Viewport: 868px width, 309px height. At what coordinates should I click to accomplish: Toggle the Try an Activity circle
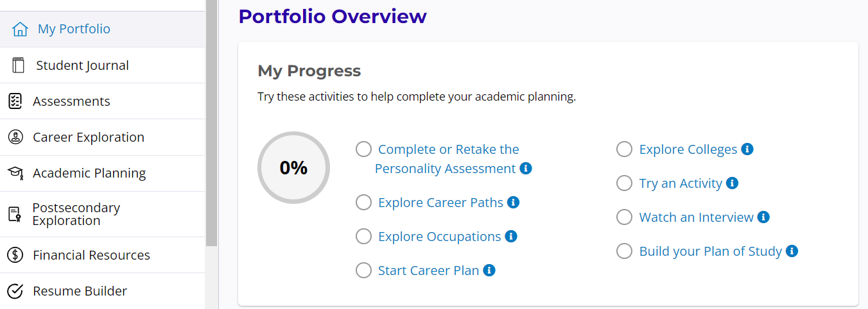(624, 183)
